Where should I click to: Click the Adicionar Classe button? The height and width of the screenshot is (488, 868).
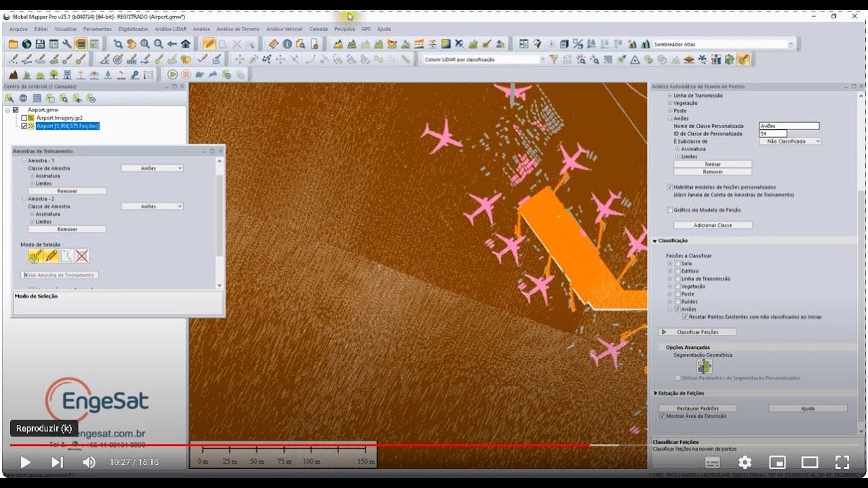pos(713,225)
